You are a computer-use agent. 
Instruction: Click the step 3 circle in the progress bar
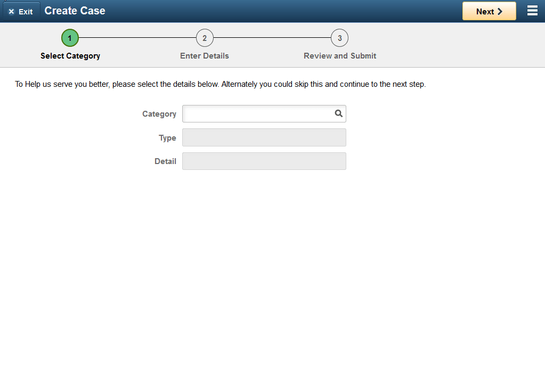pyautogui.click(x=340, y=38)
